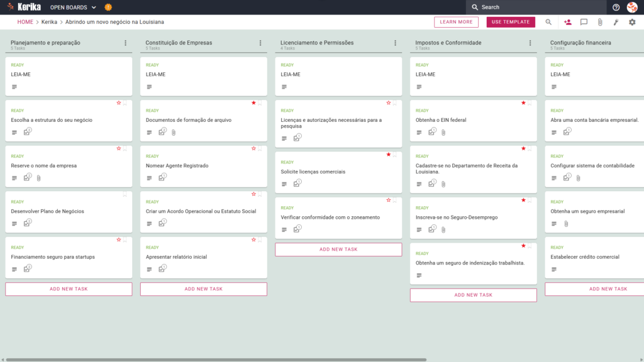Viewport: 644px width, 362px height.
Task: Open description icon on 'Estabelecer crédito comercial'
Action: click(554, 269)
